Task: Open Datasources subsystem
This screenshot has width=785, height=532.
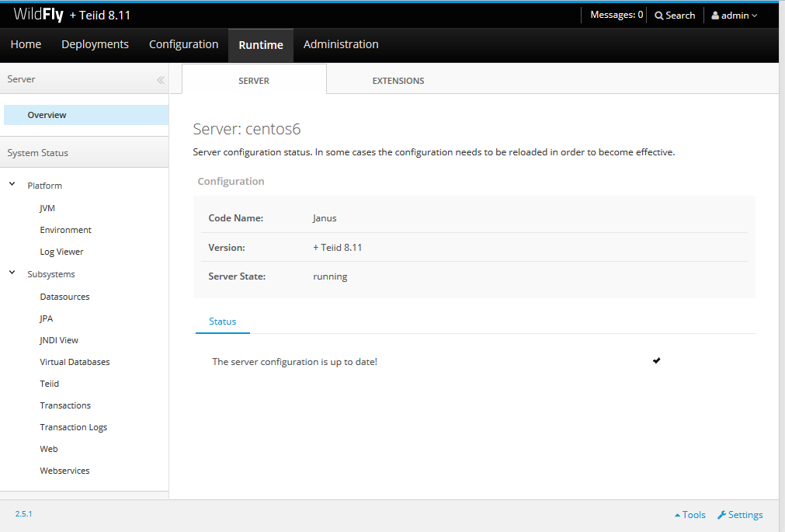Action: (64, 297)
